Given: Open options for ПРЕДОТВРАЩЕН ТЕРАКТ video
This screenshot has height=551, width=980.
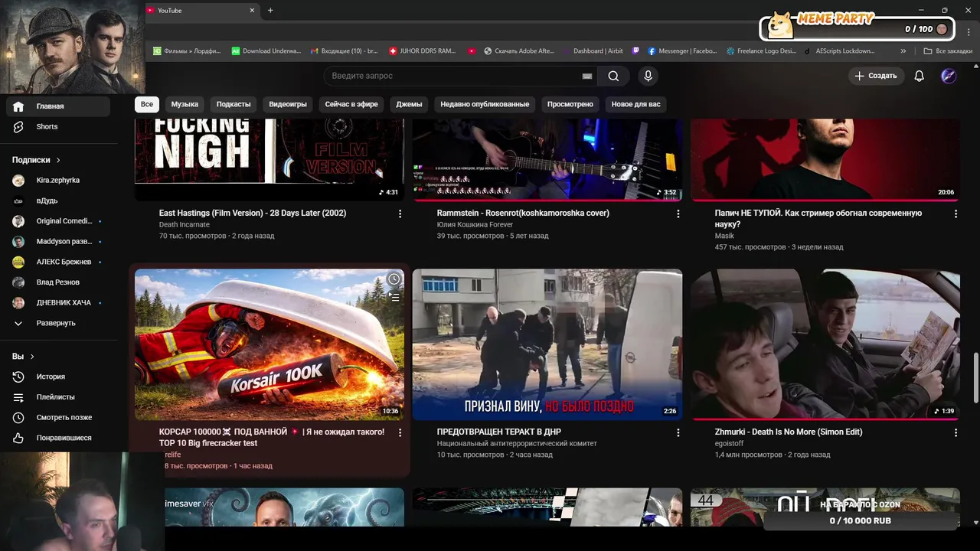Looking at the screenshot, I should (x=678, y=433).
